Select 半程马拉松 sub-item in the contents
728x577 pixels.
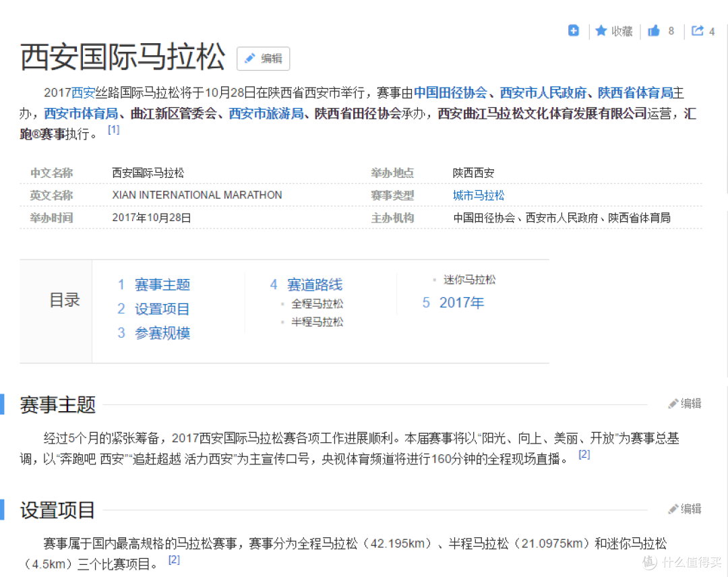tap(317, 322)
